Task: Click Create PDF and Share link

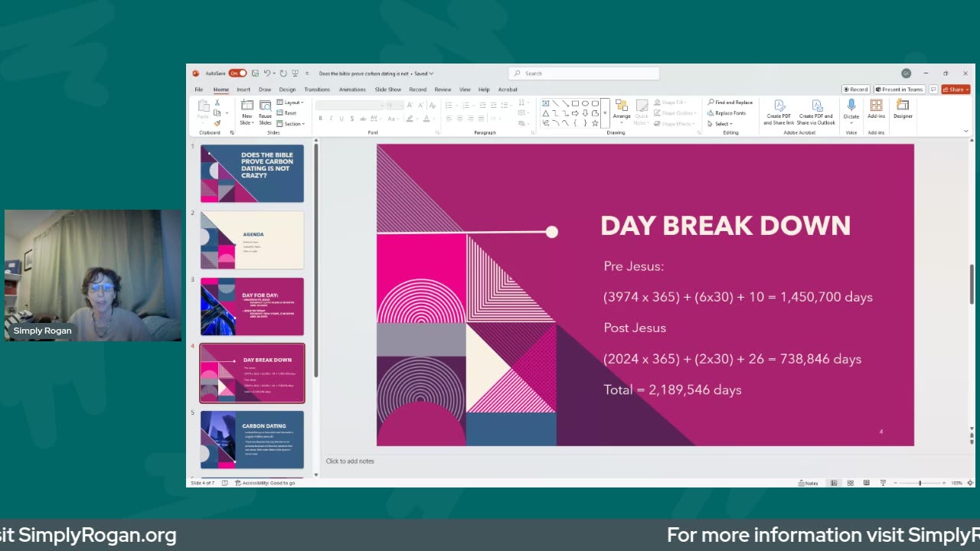Action: (779, 112)
